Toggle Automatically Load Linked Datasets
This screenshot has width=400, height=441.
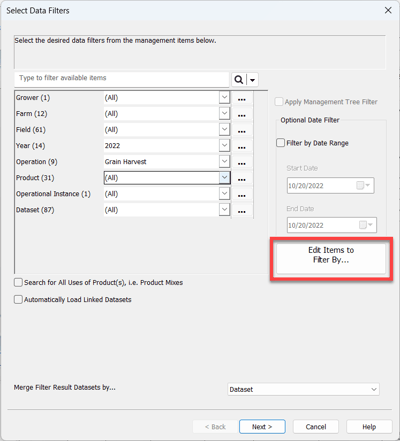[x=18, y=300]
